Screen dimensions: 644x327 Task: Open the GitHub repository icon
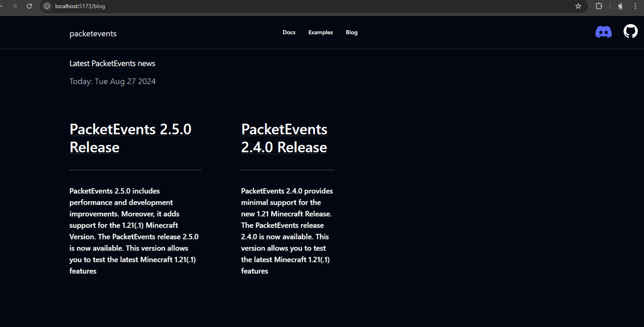click(x=630, y=32)
